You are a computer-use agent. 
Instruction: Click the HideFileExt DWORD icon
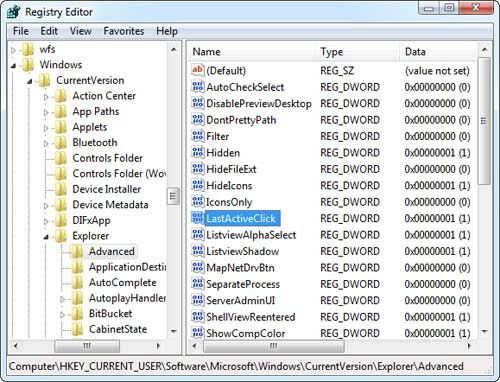point(197,169)
